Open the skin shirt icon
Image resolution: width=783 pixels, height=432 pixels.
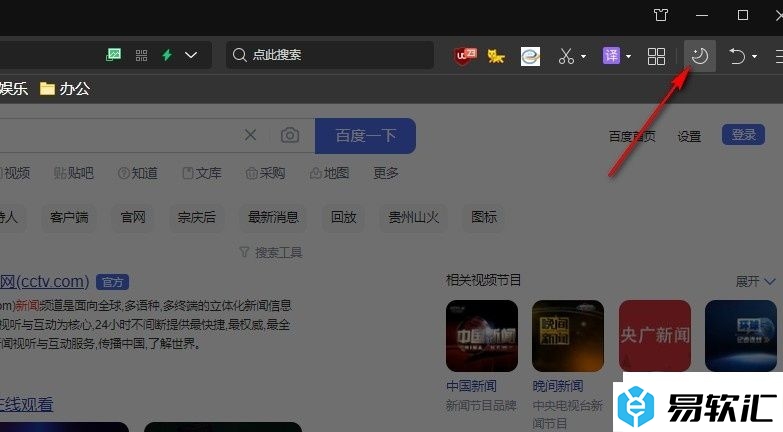click(661, 15)
